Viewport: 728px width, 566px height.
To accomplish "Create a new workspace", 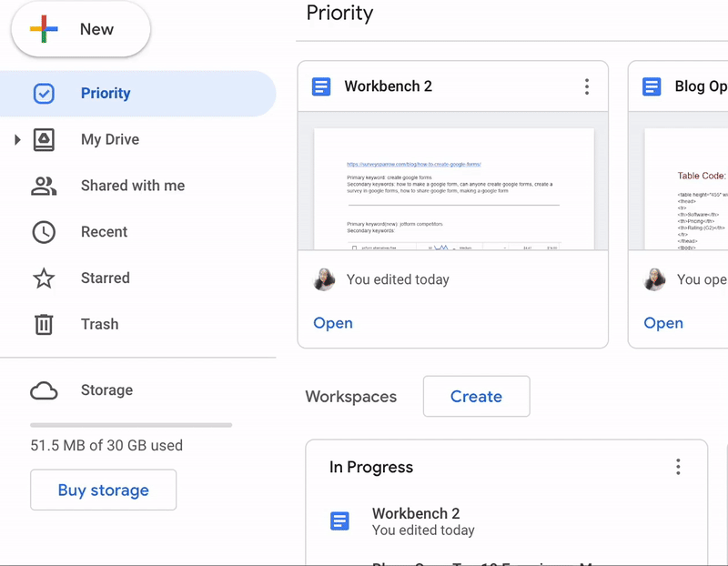I will [476, 396].
